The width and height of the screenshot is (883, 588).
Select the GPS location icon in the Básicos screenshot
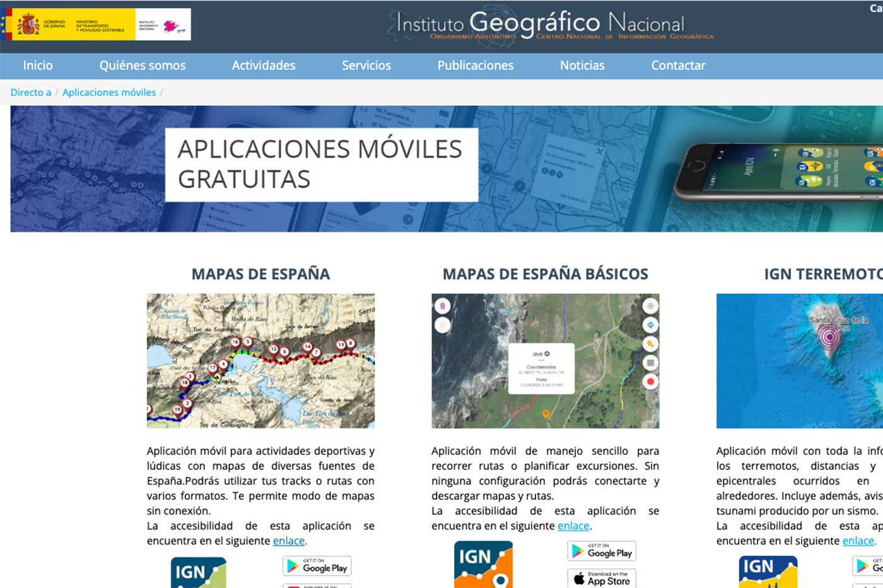pyautogui.click(x=650, y=307)
